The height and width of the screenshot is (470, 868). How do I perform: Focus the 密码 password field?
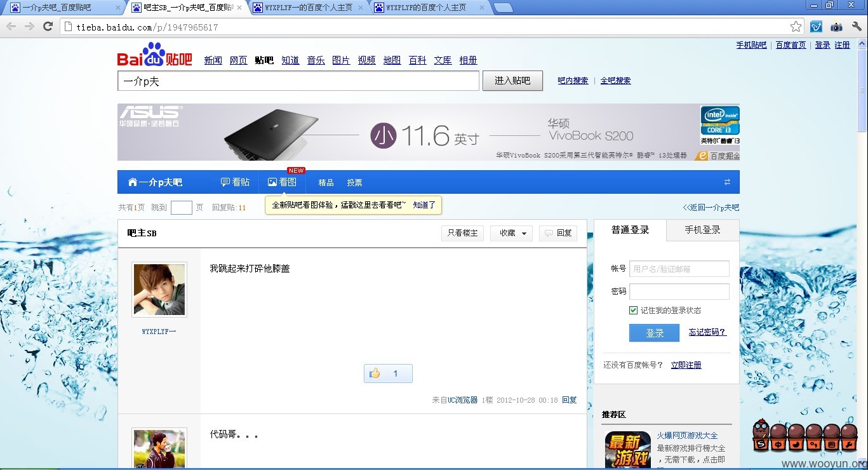679,292
